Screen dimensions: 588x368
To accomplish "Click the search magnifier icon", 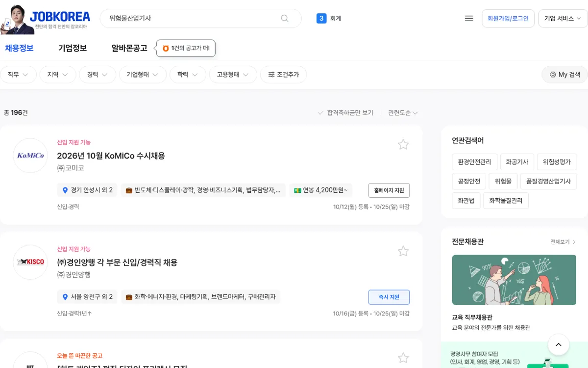I will tap(285, 18).
